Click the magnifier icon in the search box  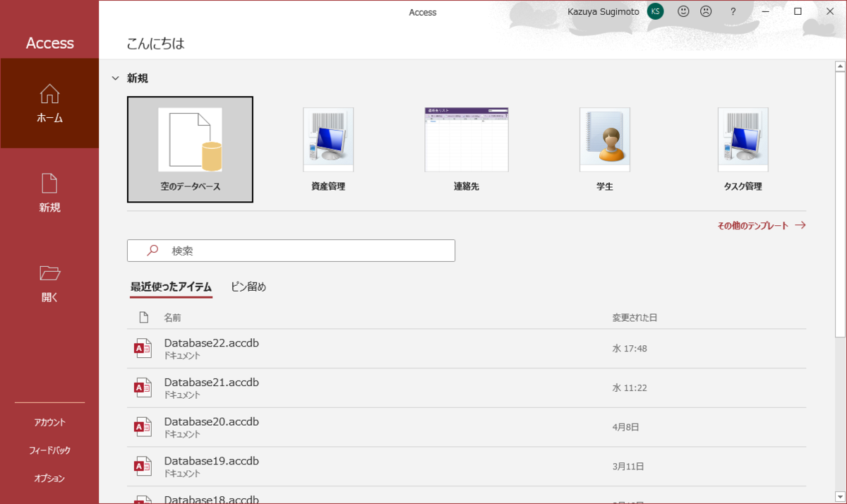tap(152, 251)
